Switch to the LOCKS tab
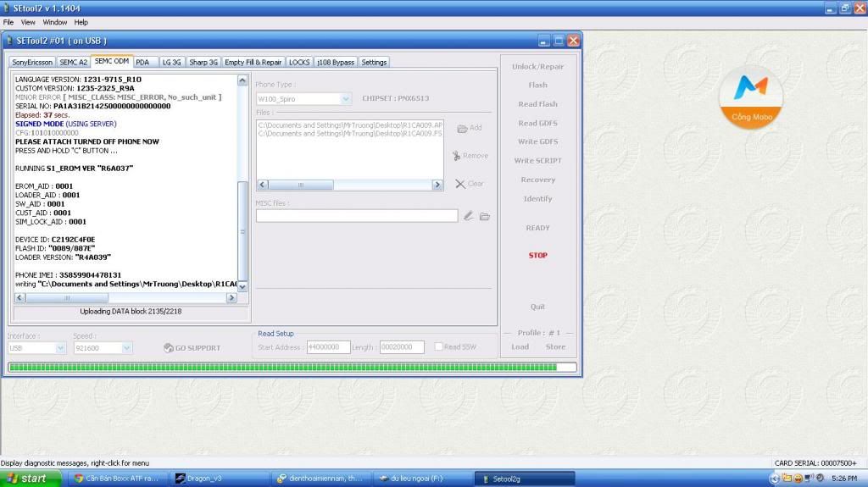 point(299,63)
